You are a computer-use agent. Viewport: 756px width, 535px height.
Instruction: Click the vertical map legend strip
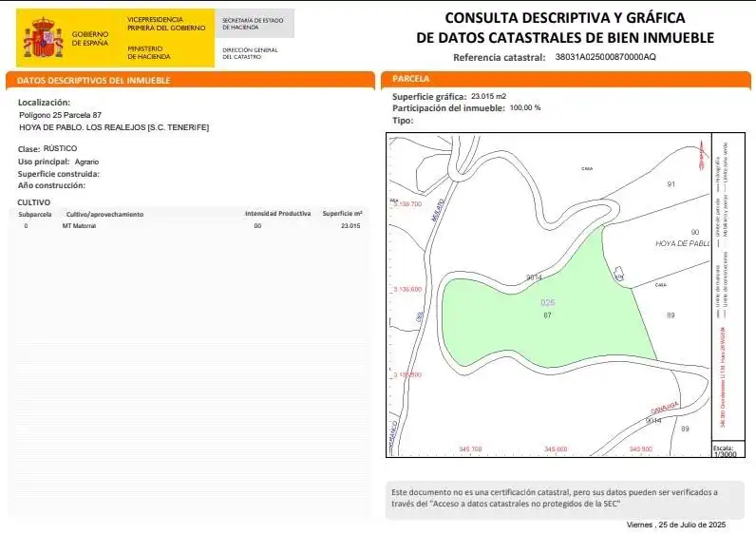728,287
